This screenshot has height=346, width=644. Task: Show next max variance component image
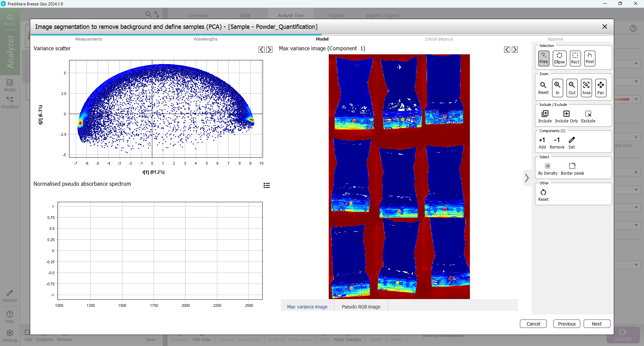(515, 50)
